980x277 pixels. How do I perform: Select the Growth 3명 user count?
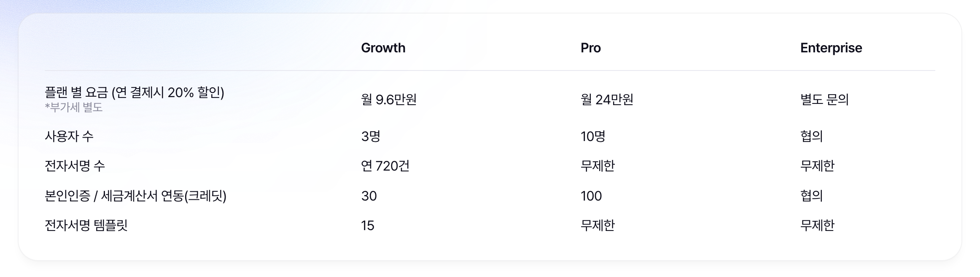371,136
